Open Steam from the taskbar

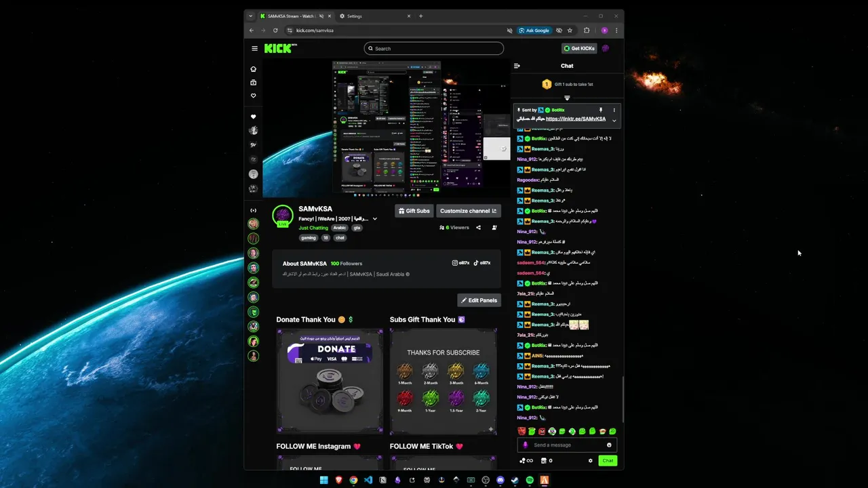515,480
